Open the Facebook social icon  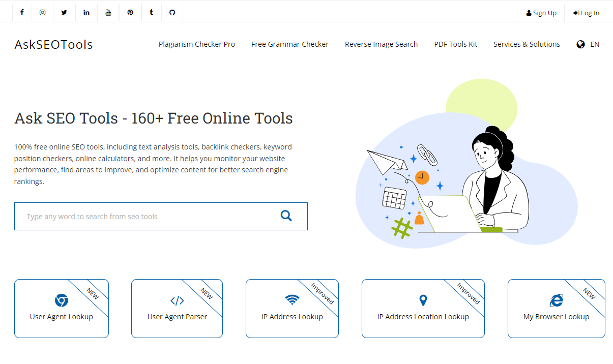22,13
